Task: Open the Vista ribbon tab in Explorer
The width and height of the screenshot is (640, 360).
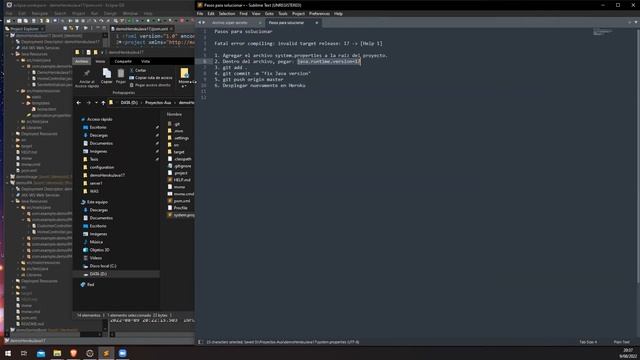Action: point(145,61)
